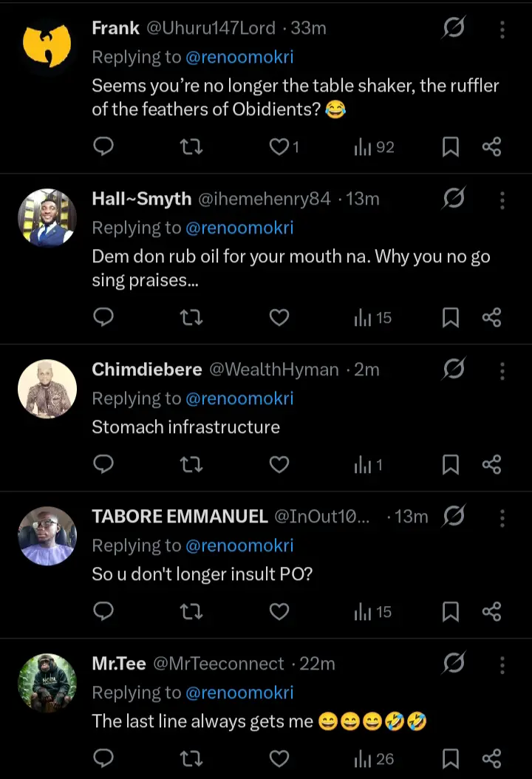This screenshot has width=532, height=779.
Task: View Chimdiebere's profile avatar
Action: pyautogui.click(x=47, y=389)
